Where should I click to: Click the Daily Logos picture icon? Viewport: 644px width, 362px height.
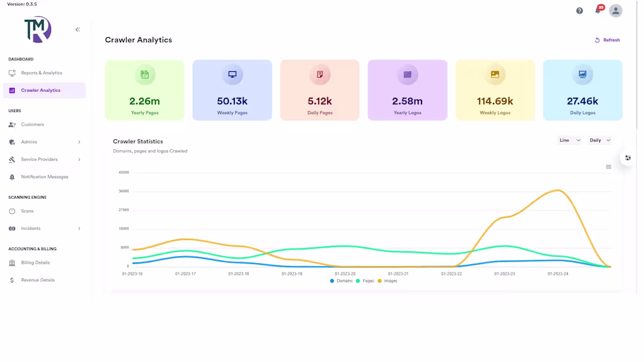tap(583, 75)
